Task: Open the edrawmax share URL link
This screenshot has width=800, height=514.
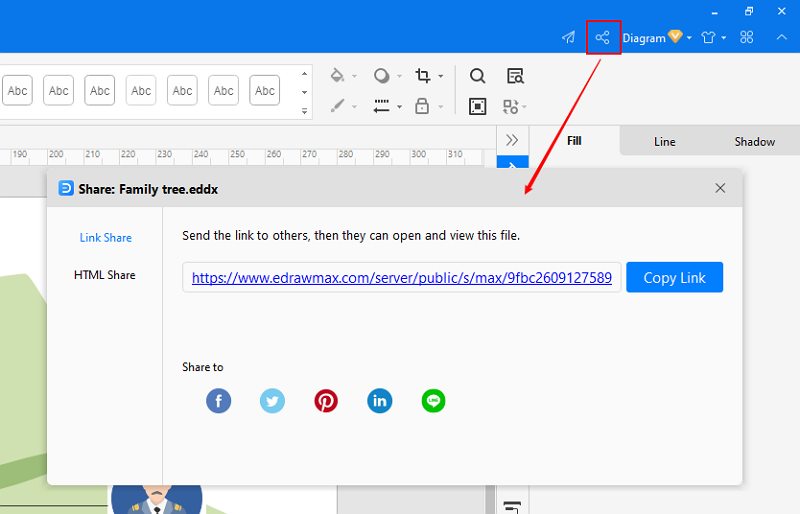Action: click(x=402, y=278)
